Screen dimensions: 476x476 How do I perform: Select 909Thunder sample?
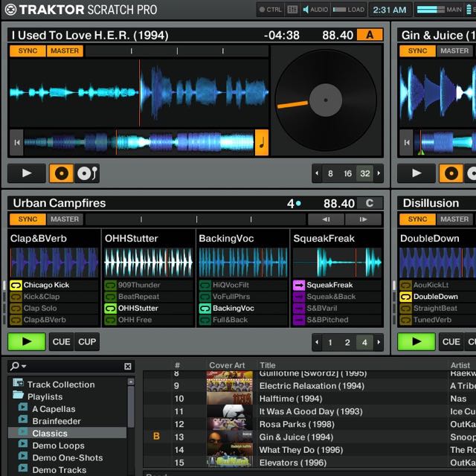pyautogui.click(x=149, y=285)
